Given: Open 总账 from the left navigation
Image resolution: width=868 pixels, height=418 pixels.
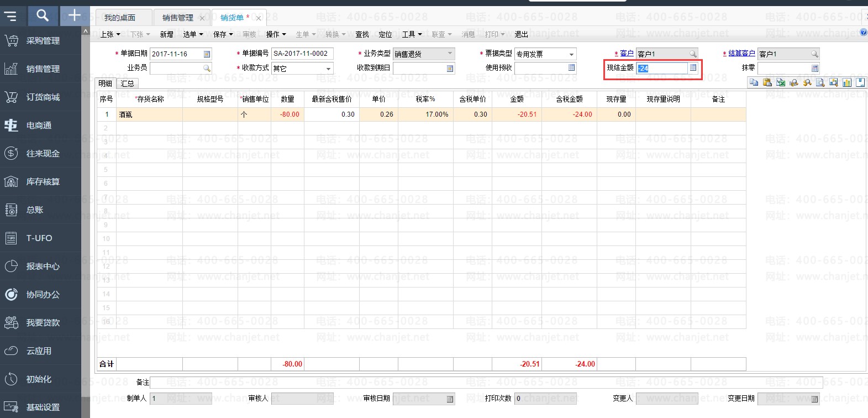Looking at the screenshot, I should pyautogui.click(x=41, y=210).
